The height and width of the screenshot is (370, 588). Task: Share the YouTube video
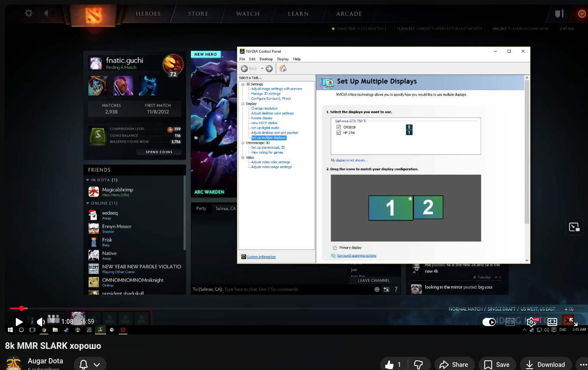click(x=455, y=364)
